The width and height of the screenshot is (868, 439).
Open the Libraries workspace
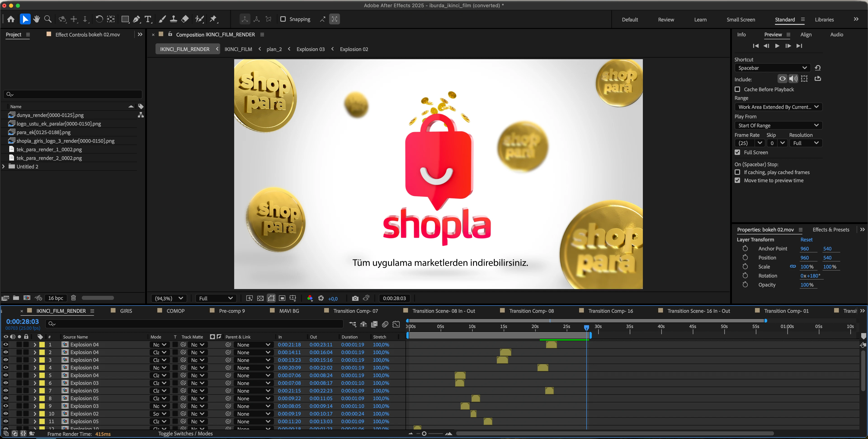(824, 19)
